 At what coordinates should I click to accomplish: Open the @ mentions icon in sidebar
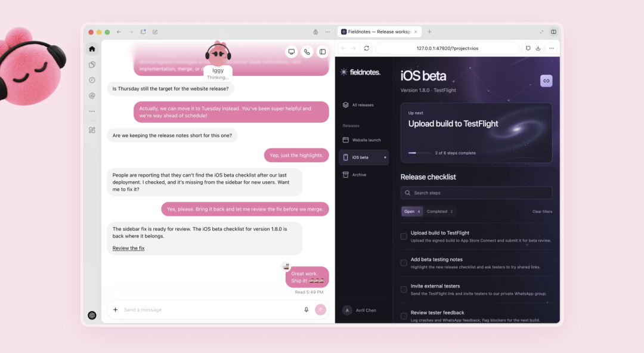pos(92,96)
